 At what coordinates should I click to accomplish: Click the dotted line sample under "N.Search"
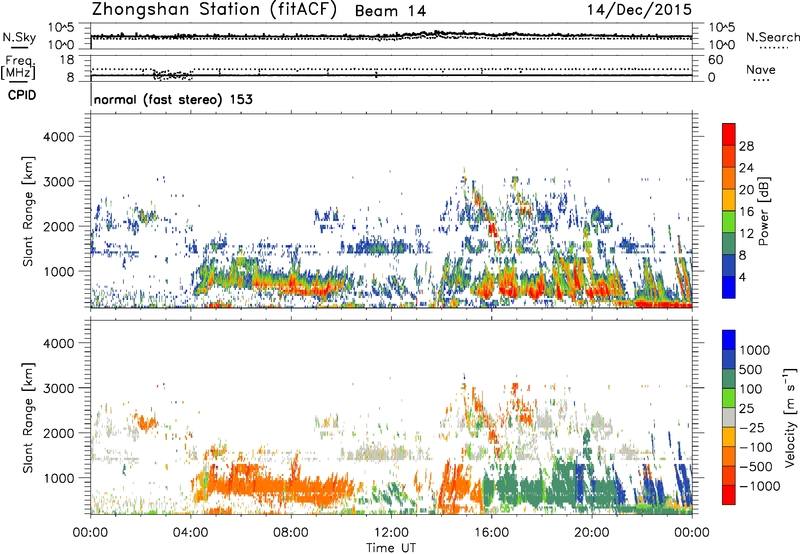pyautogui.click(x=773, y=48)
